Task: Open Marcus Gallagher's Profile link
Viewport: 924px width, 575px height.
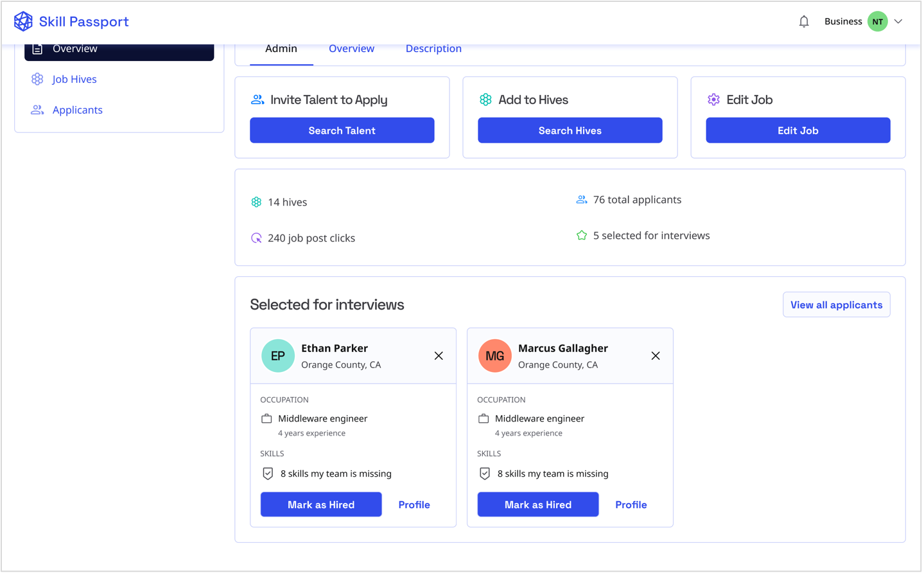Action: (631, 504)
